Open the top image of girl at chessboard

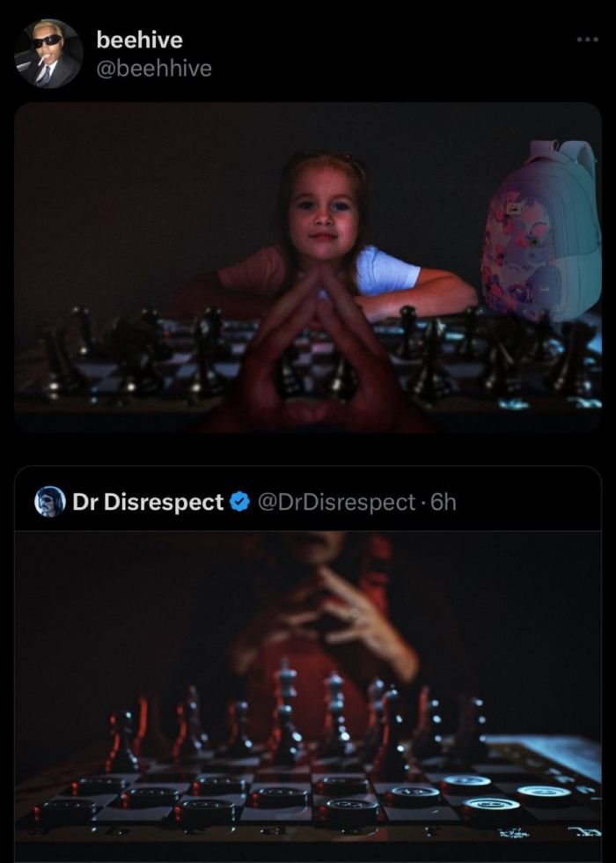pyautogui.click(x=308, y=268)
